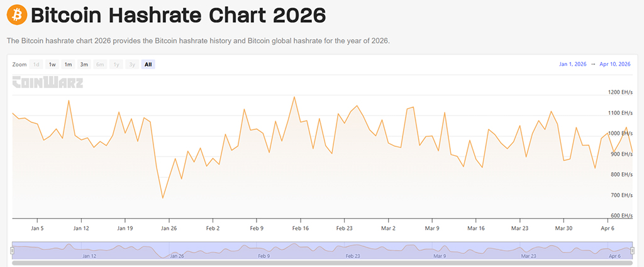Click the horizontal scrollbar below the navigator

click(322, 263)
